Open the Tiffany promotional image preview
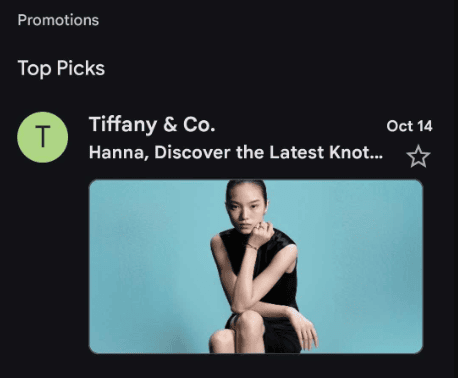Viewport: 458px width, 378px height. (256, 266)
